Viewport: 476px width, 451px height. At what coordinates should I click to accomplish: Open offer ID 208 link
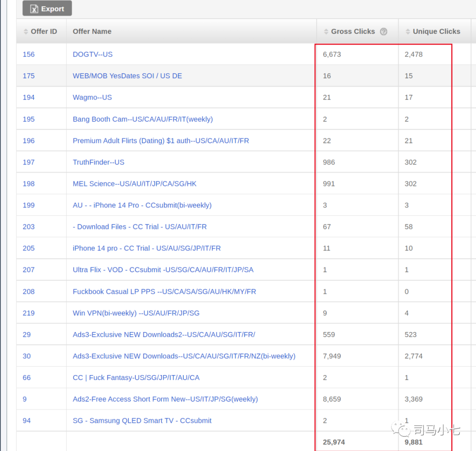(29, 291)
